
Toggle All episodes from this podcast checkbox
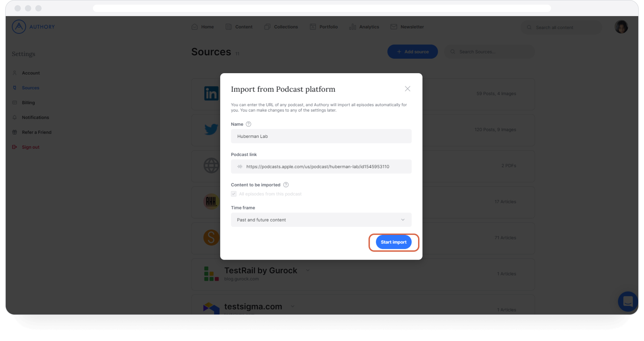tap(234, 194)
